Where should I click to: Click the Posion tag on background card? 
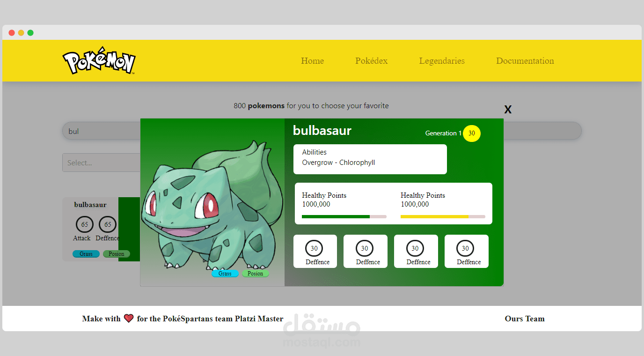[117, 254]
